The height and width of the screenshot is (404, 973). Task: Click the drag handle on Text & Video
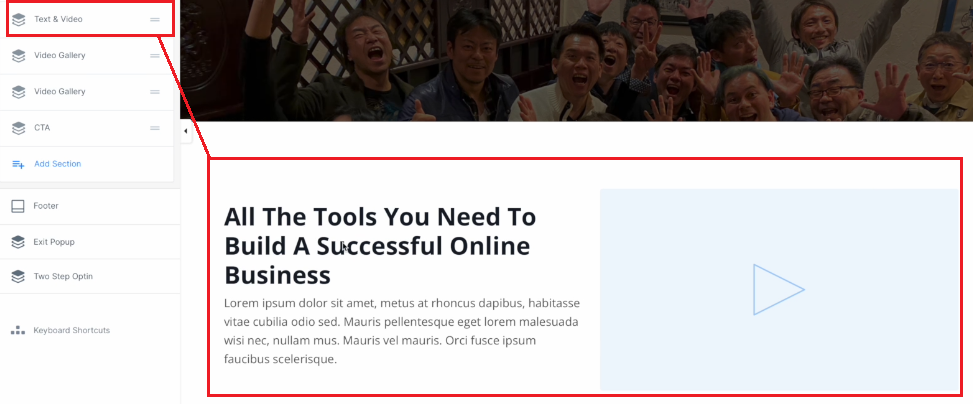coord(155,19)
